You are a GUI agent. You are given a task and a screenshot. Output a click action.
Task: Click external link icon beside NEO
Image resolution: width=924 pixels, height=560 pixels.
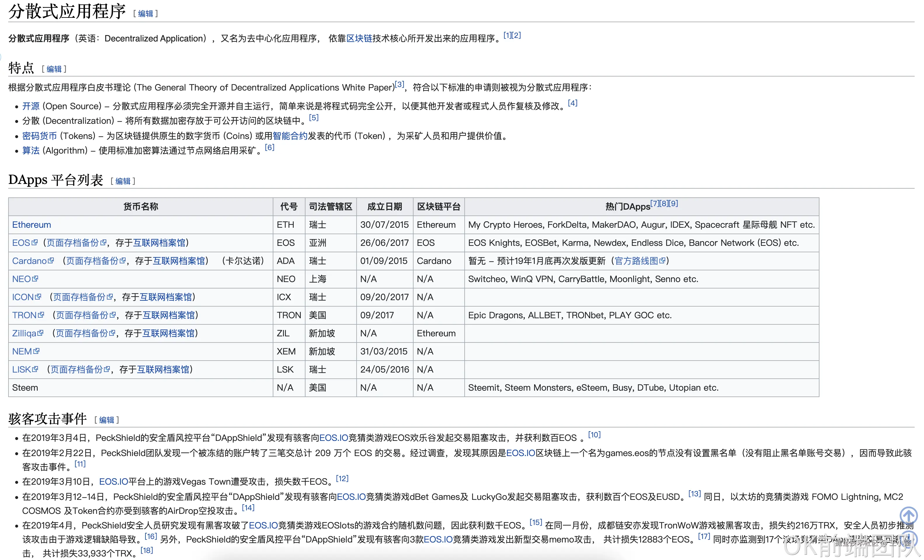[x=35, y=279]
